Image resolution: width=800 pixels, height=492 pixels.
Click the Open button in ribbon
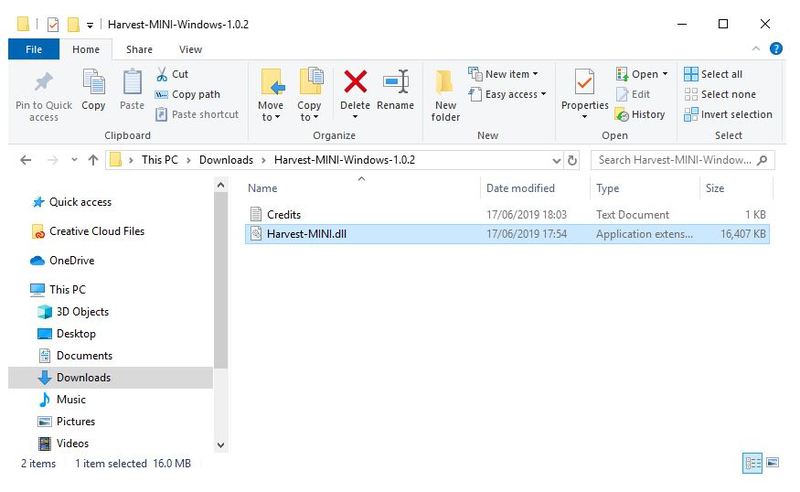click(637, 74)
